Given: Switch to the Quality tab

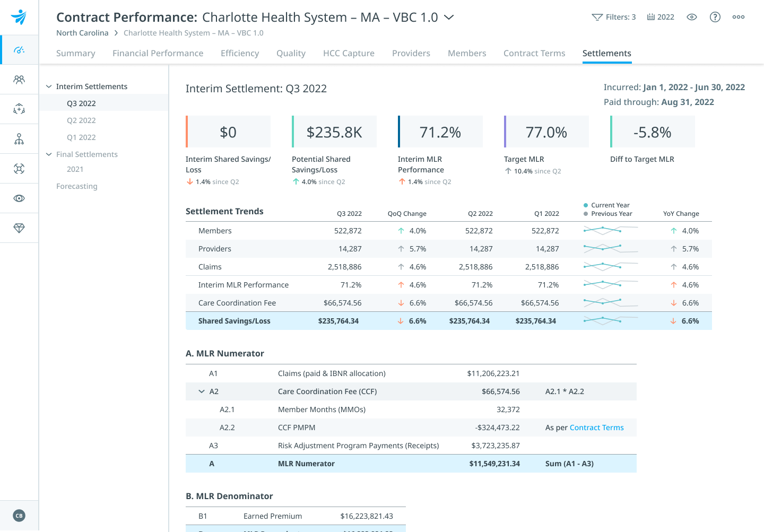Looking at the screenshot, I should point(291,53).
